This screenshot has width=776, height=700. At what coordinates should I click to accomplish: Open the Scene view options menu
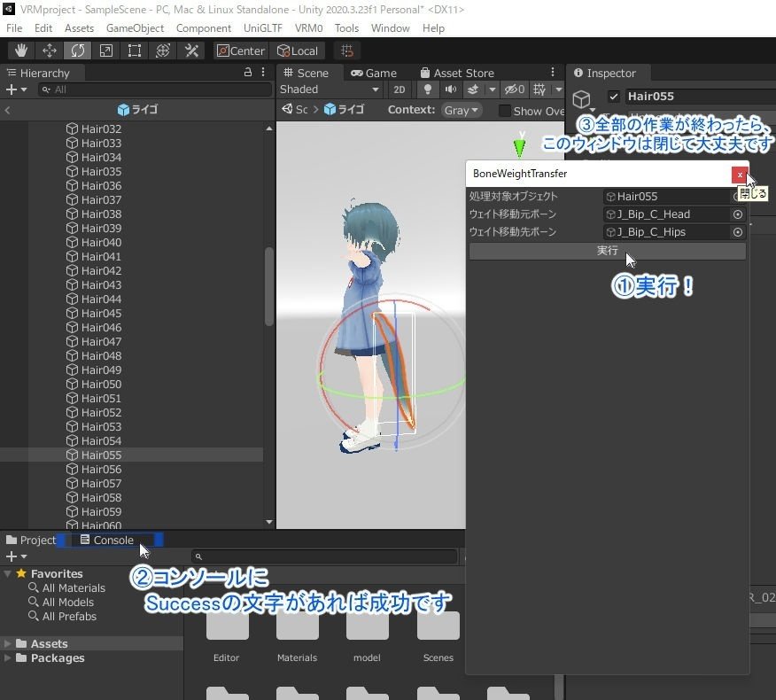(x=553, y=73)
